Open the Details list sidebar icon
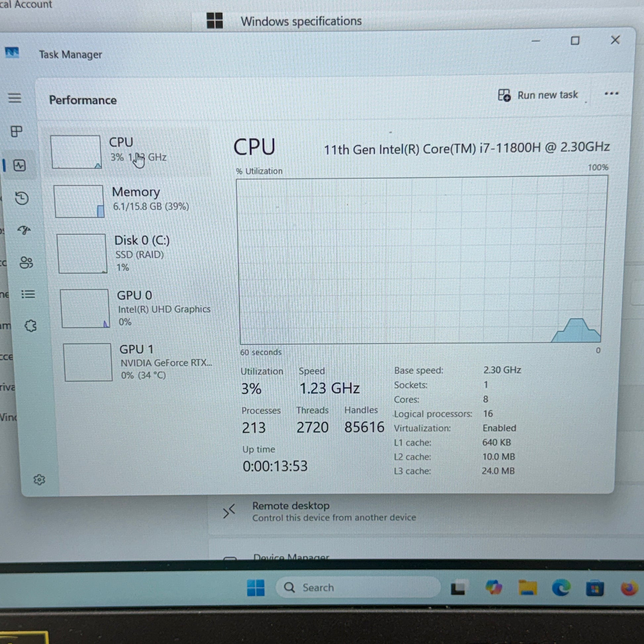 pos(28,294)
